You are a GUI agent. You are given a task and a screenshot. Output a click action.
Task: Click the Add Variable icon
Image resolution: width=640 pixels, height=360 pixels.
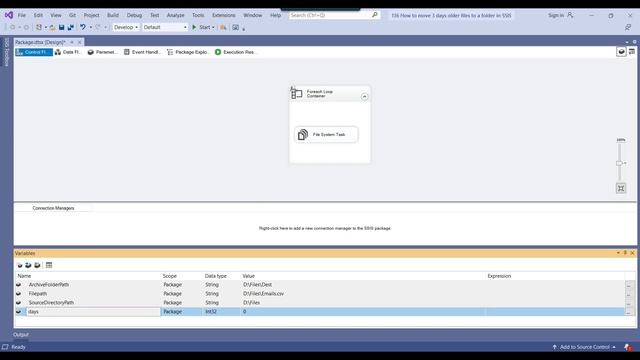point(19,265)
